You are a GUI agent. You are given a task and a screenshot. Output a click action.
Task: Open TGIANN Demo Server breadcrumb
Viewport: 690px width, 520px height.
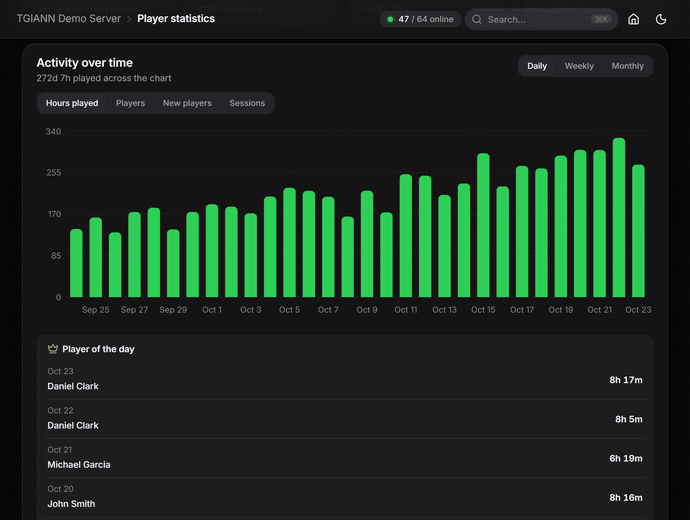click(69, 18)
